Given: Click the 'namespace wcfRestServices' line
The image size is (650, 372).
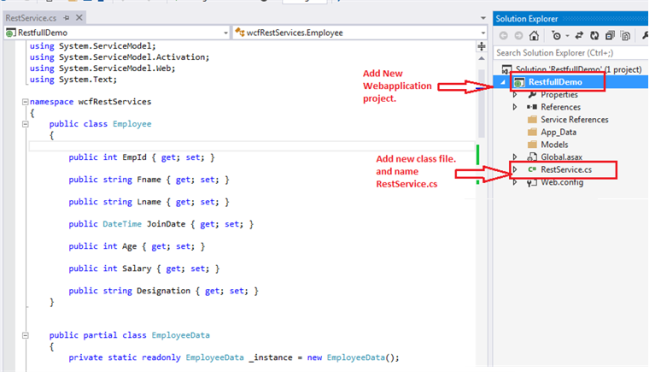Looking at the screenshot, I should [90, 102].
